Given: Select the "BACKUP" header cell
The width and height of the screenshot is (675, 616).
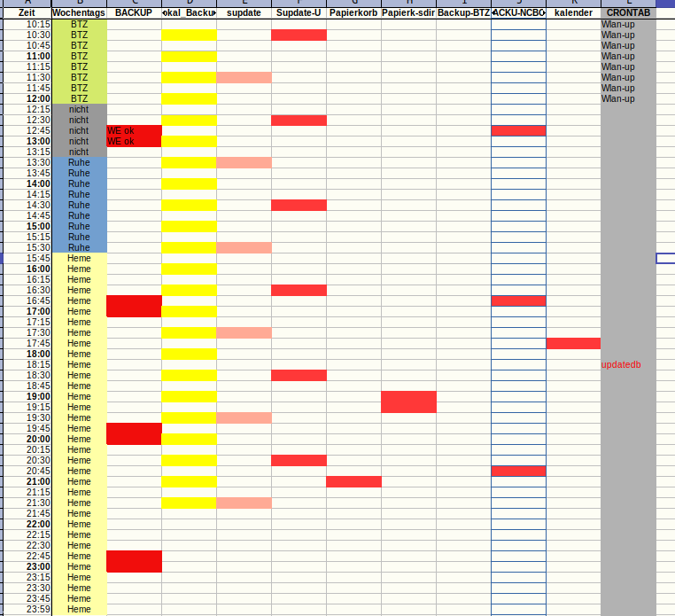Looking at the screenshot, I should coord(134,13).
